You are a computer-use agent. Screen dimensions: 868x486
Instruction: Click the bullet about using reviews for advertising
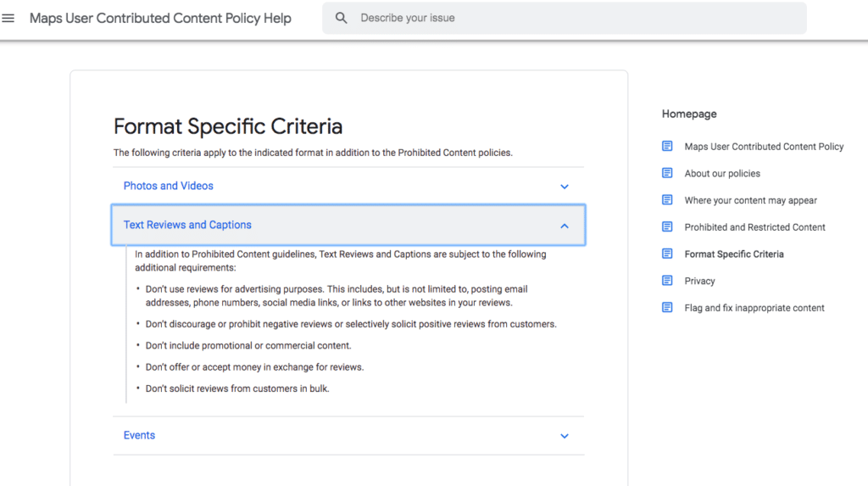coord(337,296)
